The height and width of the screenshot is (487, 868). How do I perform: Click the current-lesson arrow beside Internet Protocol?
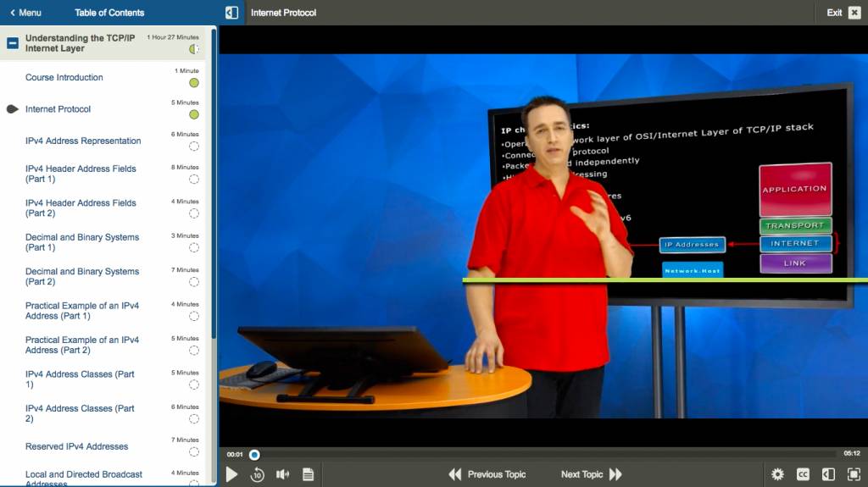[12, 109]
